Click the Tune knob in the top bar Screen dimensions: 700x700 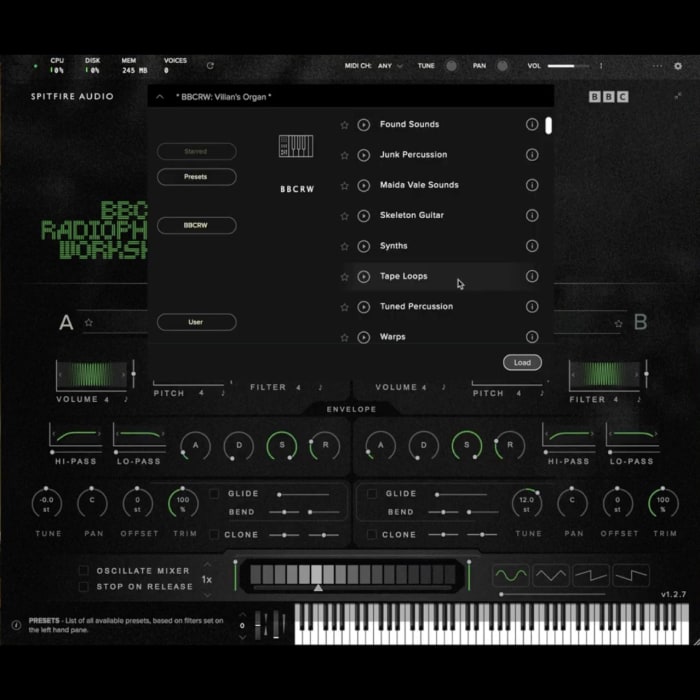451,66
